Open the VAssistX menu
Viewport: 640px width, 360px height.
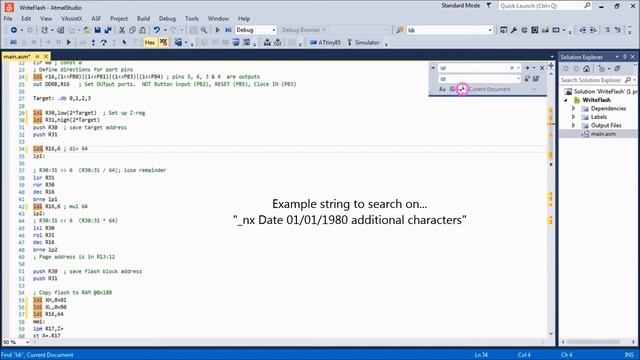tap(71, 19)
